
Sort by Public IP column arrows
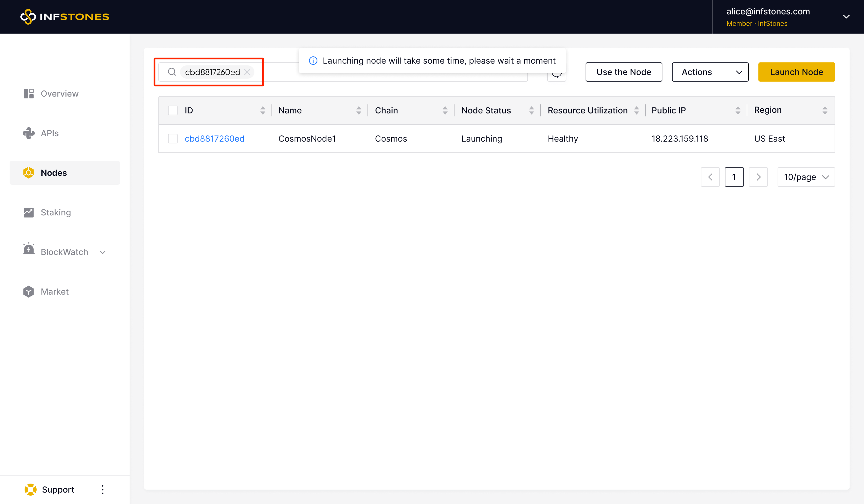738,110
